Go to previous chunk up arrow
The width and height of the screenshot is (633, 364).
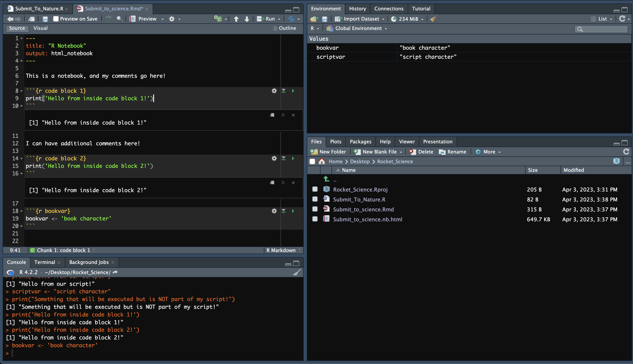(x=236, y=19)
